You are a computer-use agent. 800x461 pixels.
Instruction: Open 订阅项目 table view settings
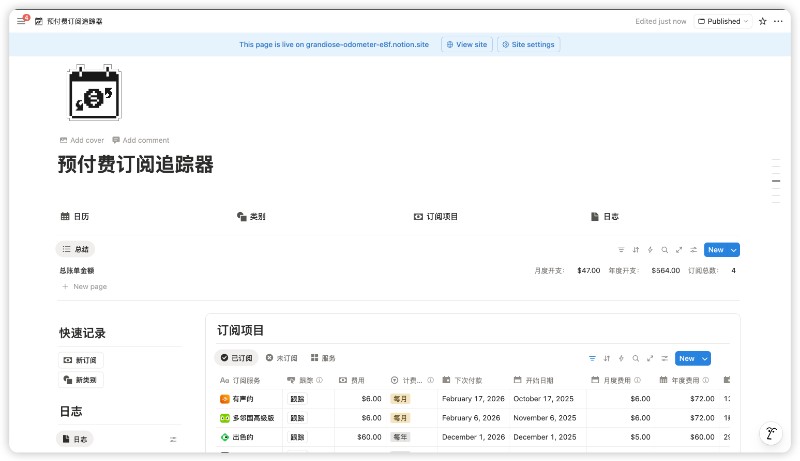[x=664, y=358]
